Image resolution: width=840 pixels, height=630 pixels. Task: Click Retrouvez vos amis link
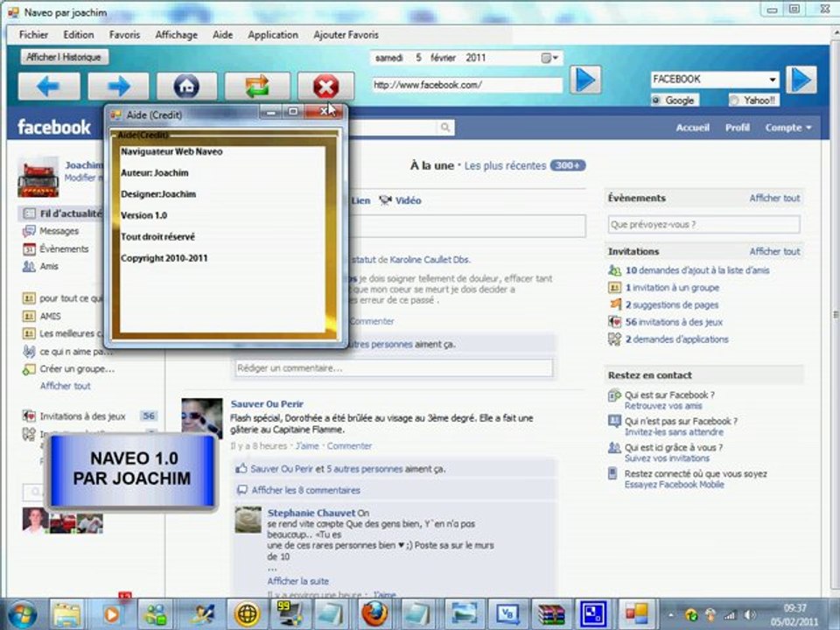click(663, 406)
